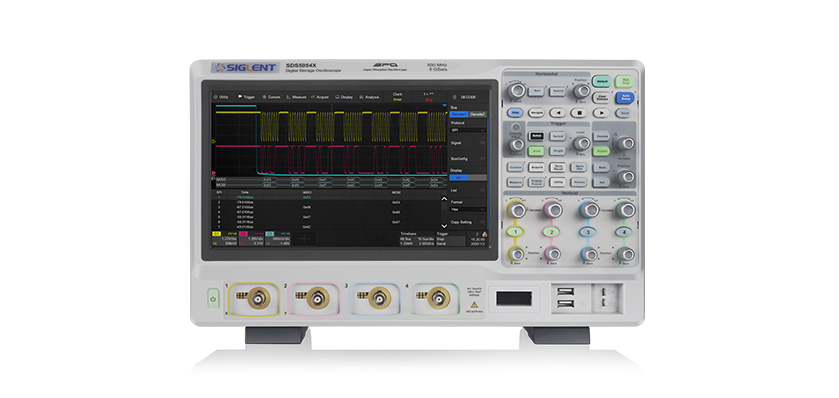
Task: Push the green Digital button
Action: coord(601,151)
